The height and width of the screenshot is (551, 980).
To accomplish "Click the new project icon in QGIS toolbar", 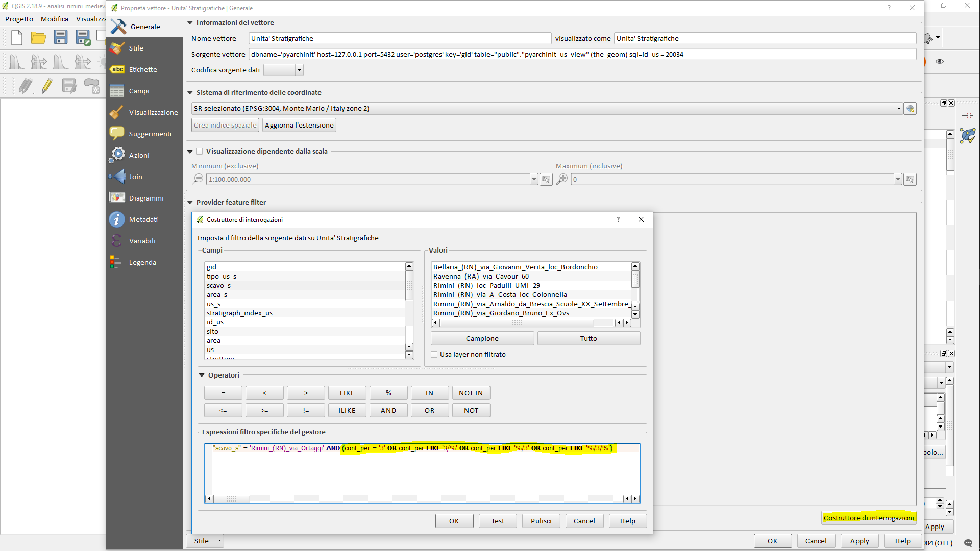I will pyautogui.click(x=17, y=38).
